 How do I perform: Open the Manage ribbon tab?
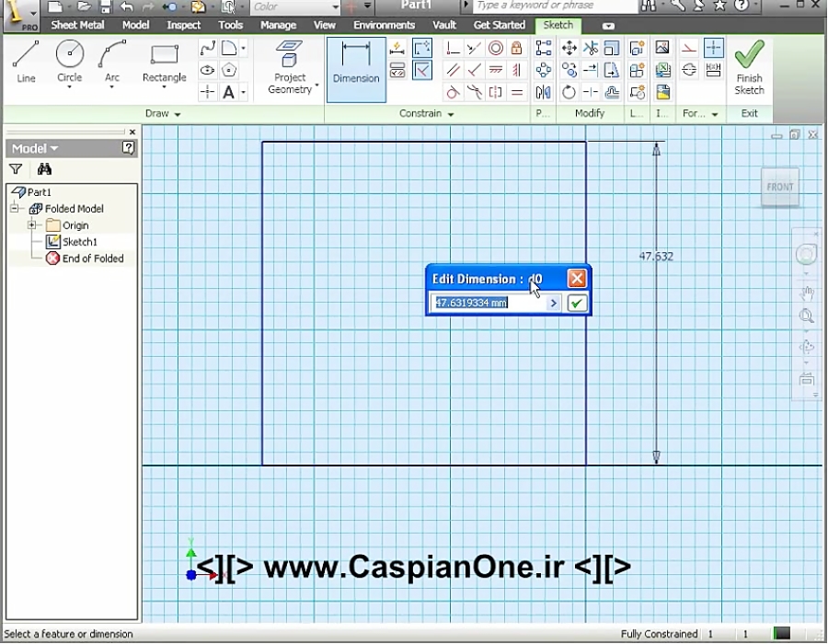click(x=278, y=25)
